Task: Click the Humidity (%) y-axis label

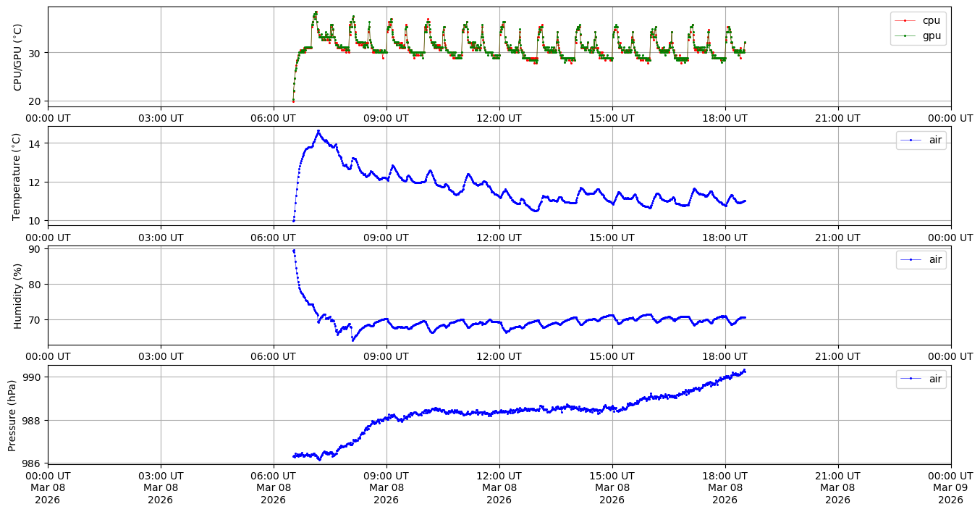Action: [18, 295]
